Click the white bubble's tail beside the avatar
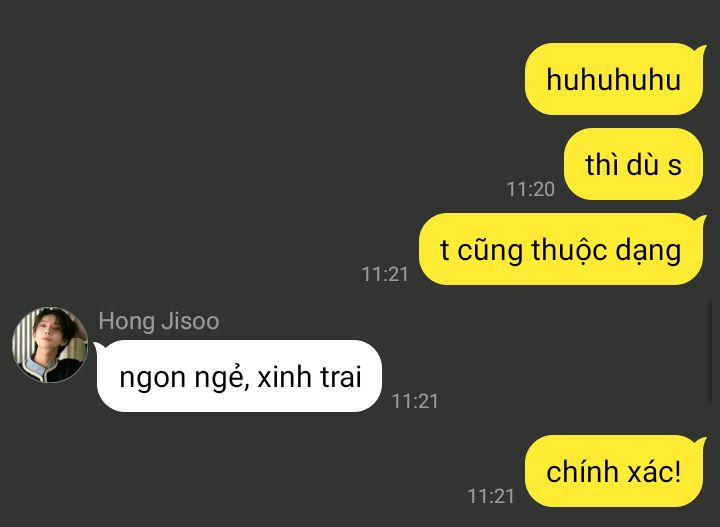 click(x=99, y=348)
